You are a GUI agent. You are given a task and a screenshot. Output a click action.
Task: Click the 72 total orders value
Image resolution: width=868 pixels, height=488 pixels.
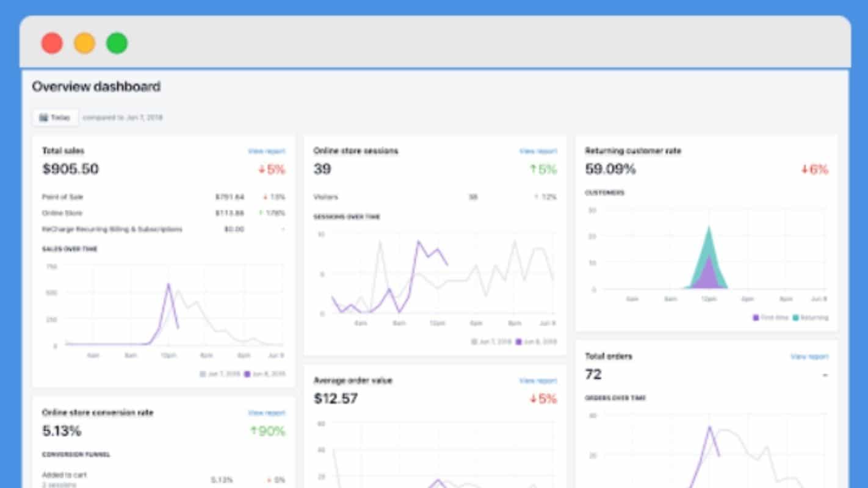pos(593,374)
